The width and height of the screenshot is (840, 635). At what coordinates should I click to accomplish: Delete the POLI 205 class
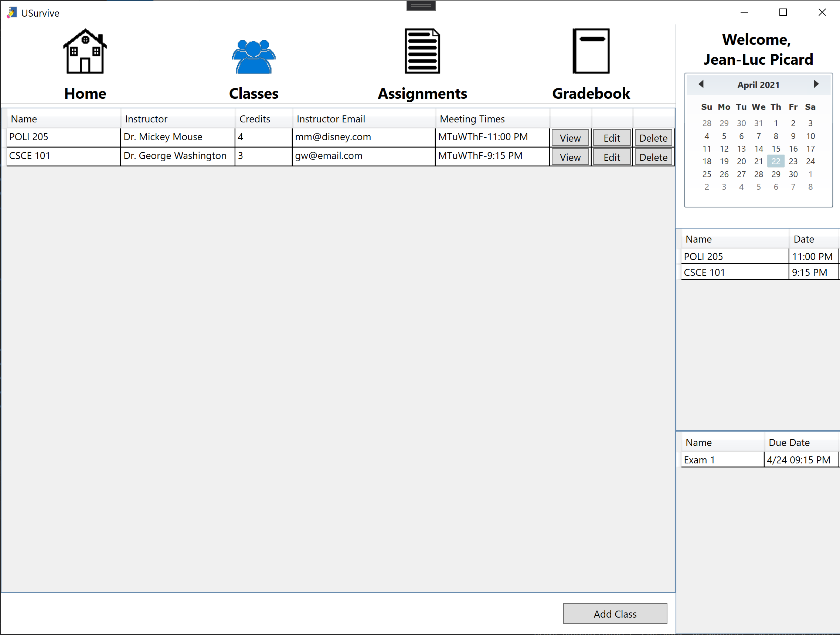653,138
